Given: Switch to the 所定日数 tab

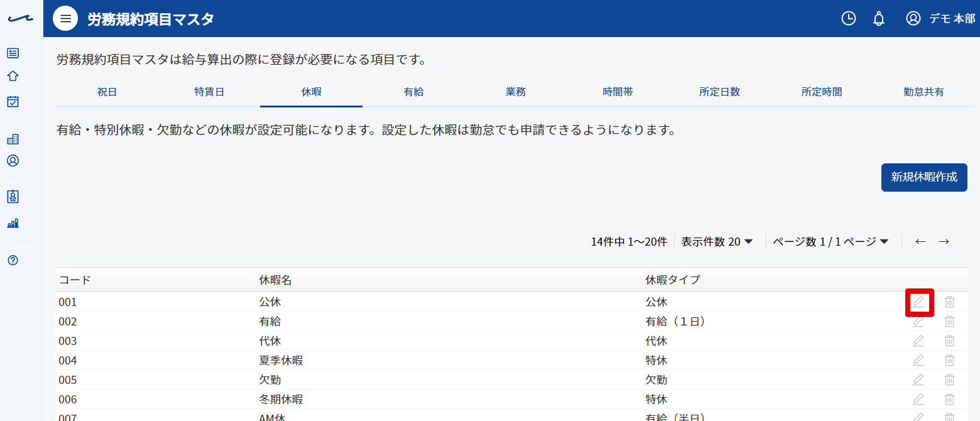Looking at the screenshot, I should click(720, 92).
